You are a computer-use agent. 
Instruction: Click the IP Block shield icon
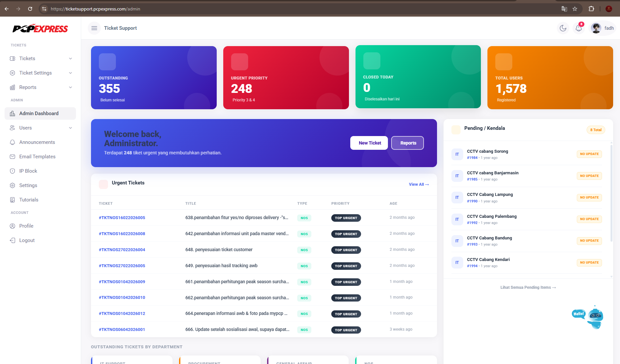click(12, 171)
